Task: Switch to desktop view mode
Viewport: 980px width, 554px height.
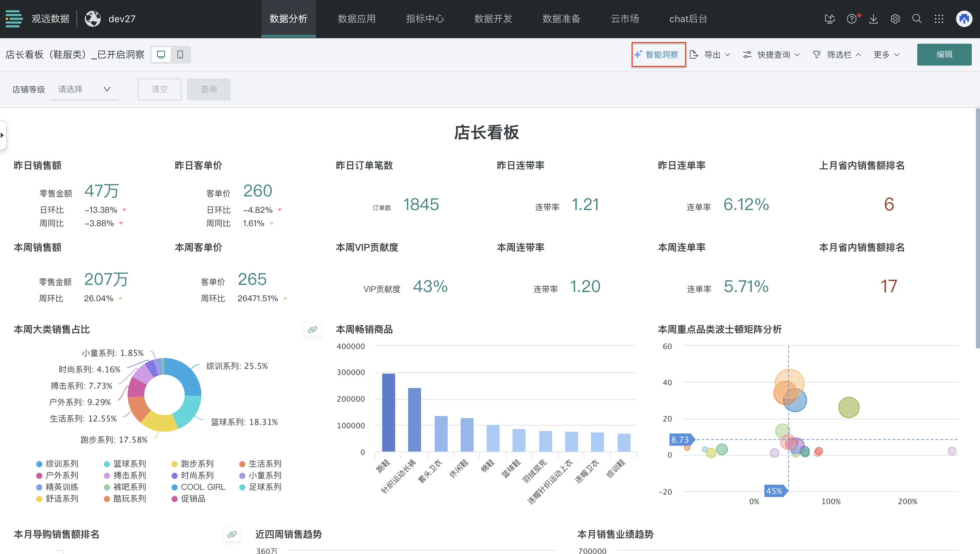Action: tap(161, 54)
